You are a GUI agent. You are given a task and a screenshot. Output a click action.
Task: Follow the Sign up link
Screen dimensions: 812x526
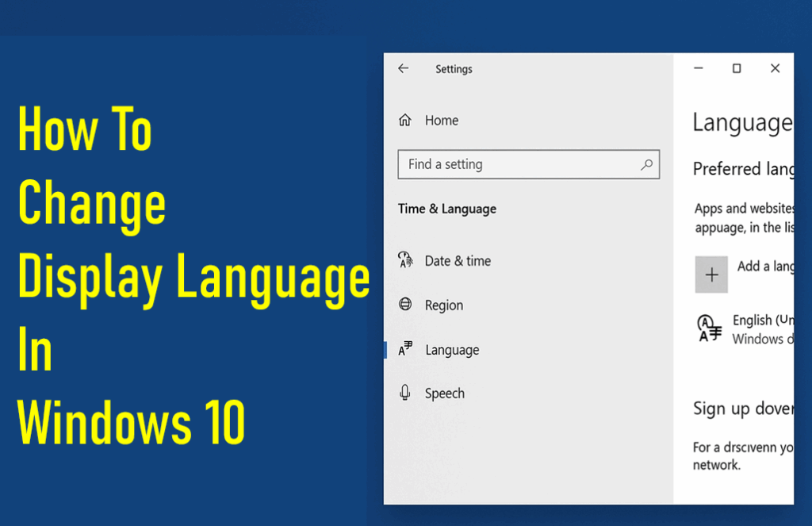tap(737, 408)
